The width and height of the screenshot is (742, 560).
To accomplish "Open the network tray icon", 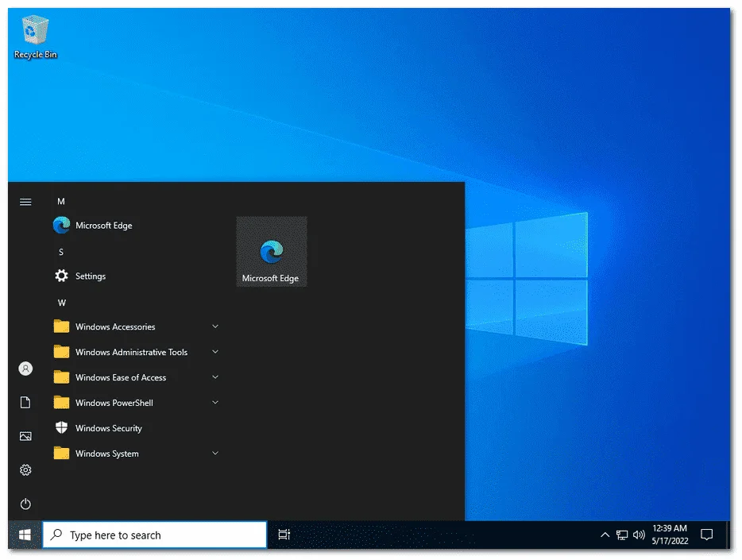I will click(622, 535).
